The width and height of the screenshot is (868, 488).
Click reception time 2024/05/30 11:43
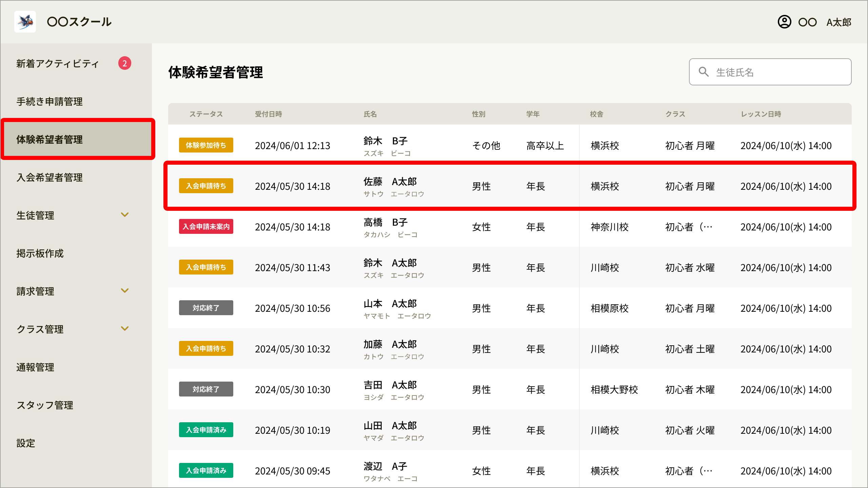pos(293,267)
